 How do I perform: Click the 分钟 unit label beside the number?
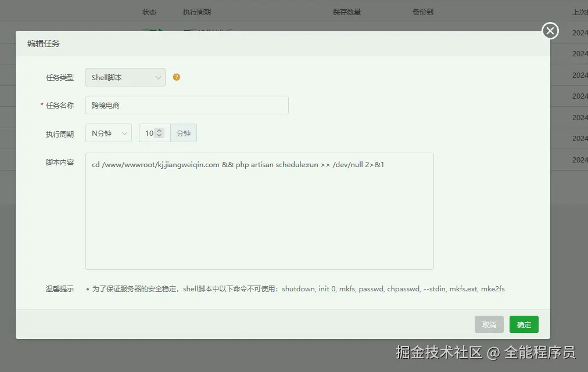[184, 133]
